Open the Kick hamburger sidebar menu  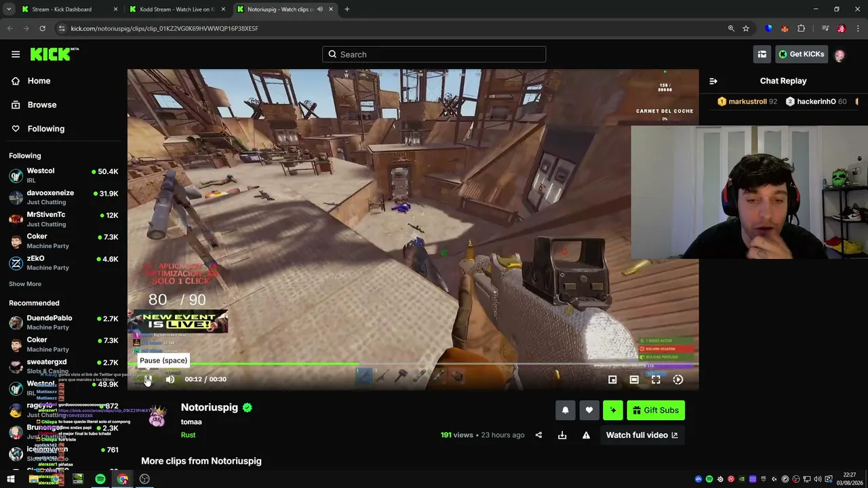click(x=16, y=54)
